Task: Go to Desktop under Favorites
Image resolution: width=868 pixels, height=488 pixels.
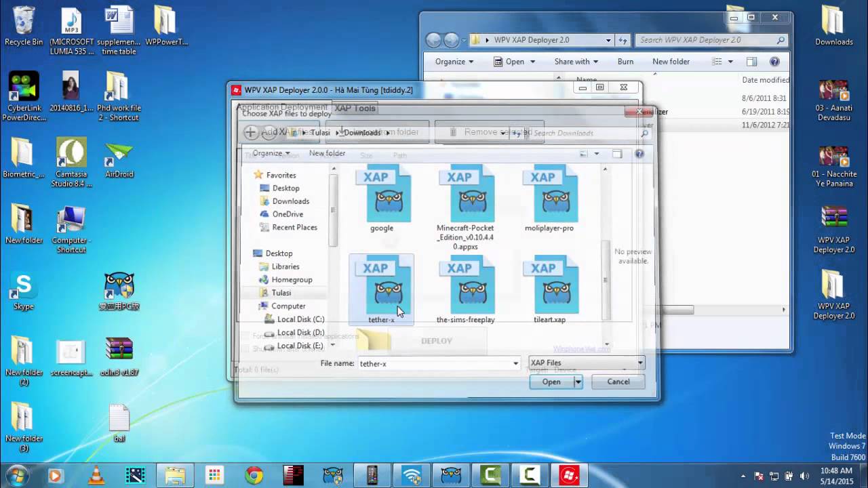Action: [x=285, y=188]
